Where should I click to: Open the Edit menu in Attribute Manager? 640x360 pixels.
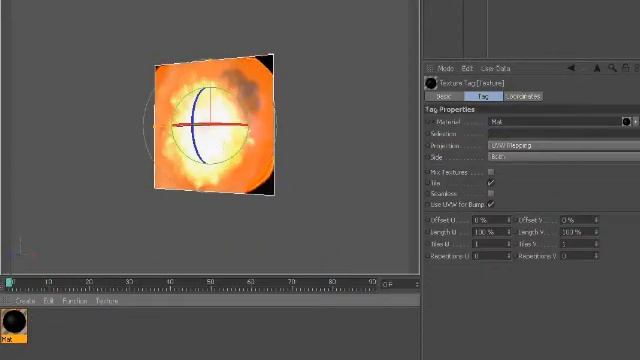coord(467,68)
